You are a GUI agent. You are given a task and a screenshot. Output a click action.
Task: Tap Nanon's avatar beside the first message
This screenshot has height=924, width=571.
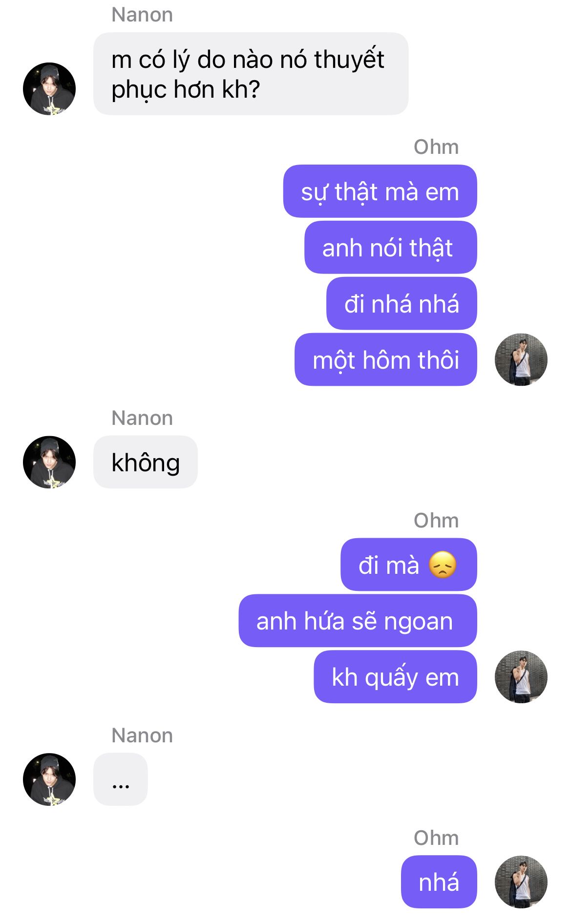pos(49,89)
